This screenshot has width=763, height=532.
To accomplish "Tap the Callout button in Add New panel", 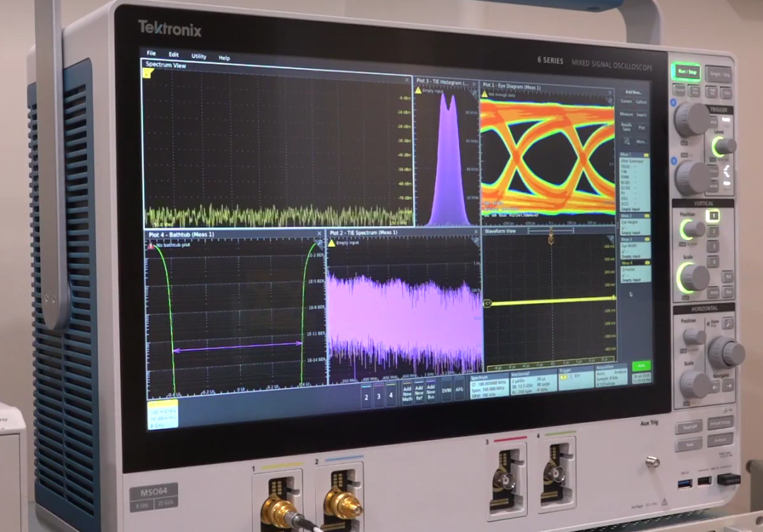I will [641, 102].
